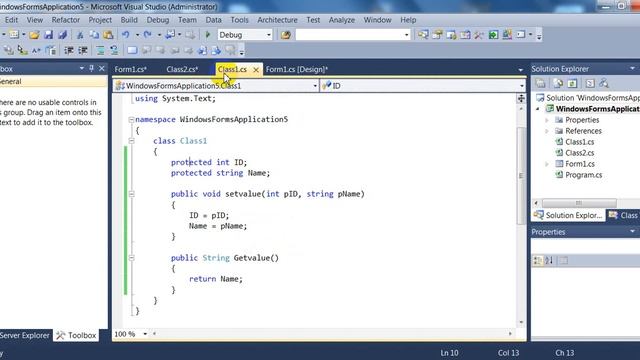This screenshot has height=360, width=640.
Task: Open the active documents list arrow
Action: (x=520, y=70)
